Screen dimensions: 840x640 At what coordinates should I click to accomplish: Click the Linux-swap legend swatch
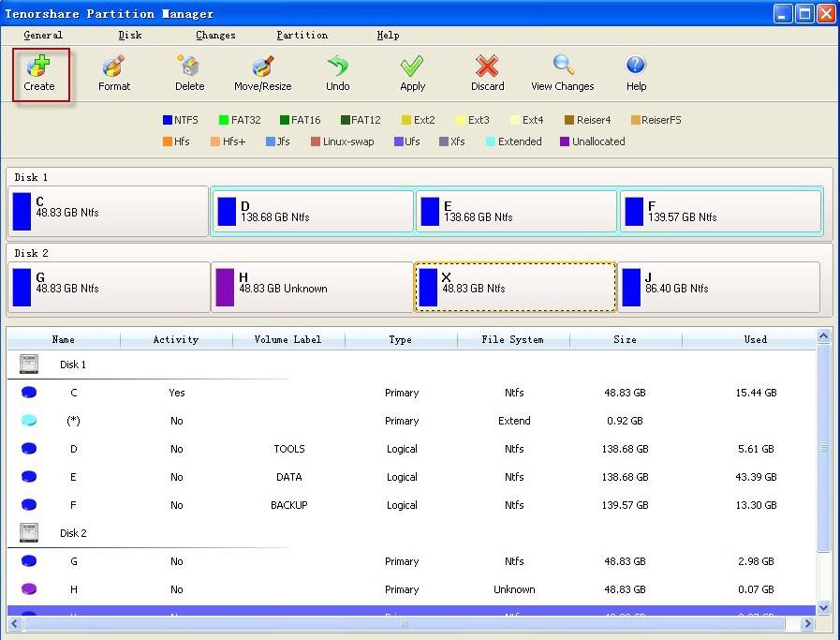pyautogui.click(x=316, y=141)
